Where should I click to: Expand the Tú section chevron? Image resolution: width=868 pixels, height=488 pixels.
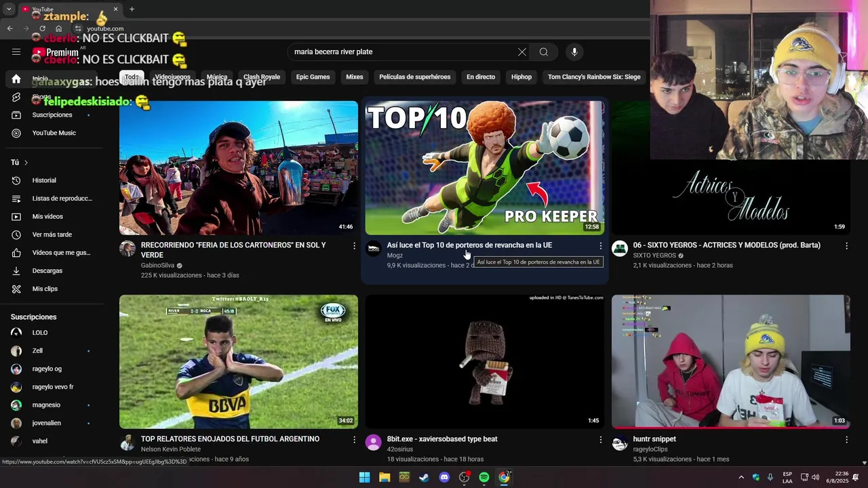(26, 163)
